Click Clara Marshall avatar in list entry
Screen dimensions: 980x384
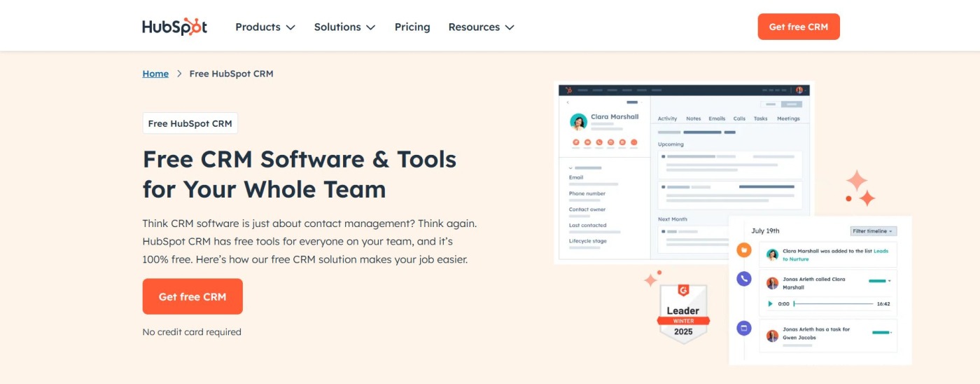772,255
